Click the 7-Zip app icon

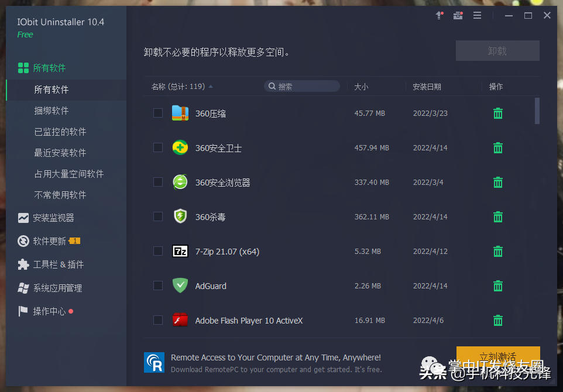(180, 251)
